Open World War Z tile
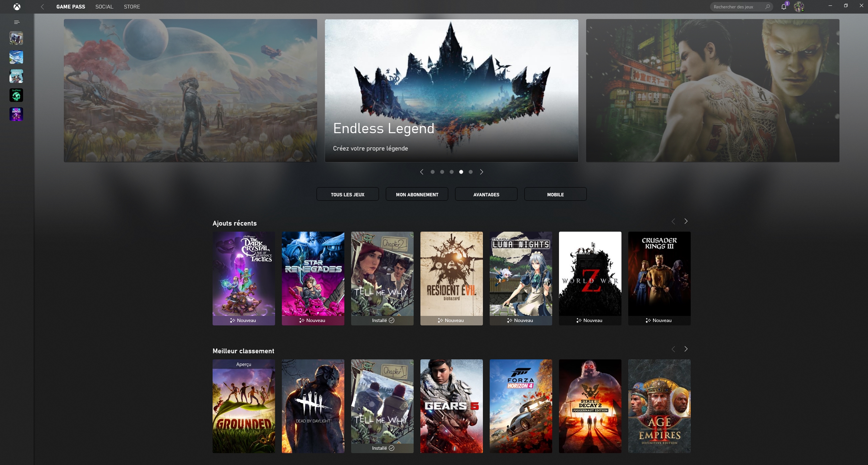The image size is (868, 465). coord(590,278)
